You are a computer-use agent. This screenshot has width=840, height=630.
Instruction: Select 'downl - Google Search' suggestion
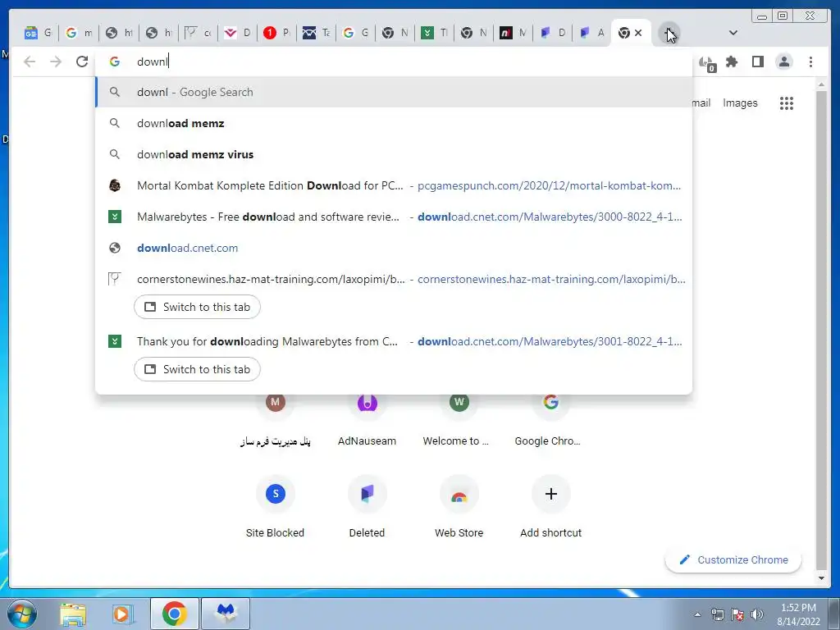394,92
